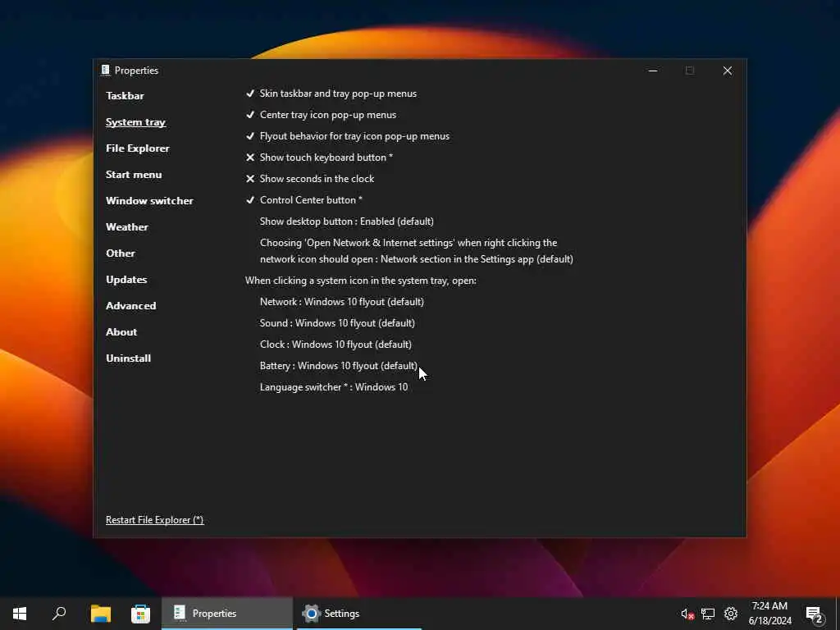840x630 pixels.
Task: Open File Explorer from taskbar
Action: coord(101,614)
